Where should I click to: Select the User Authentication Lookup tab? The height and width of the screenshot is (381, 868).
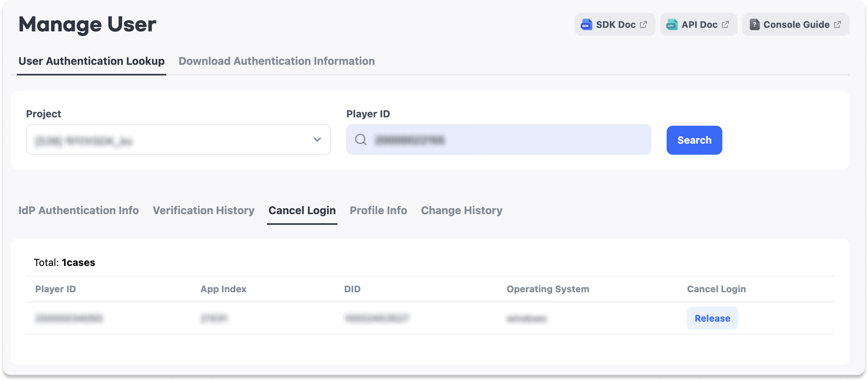pos(92,61)
